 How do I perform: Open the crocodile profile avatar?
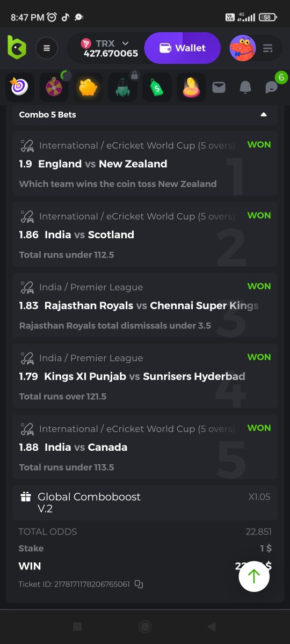pos(243,48)
